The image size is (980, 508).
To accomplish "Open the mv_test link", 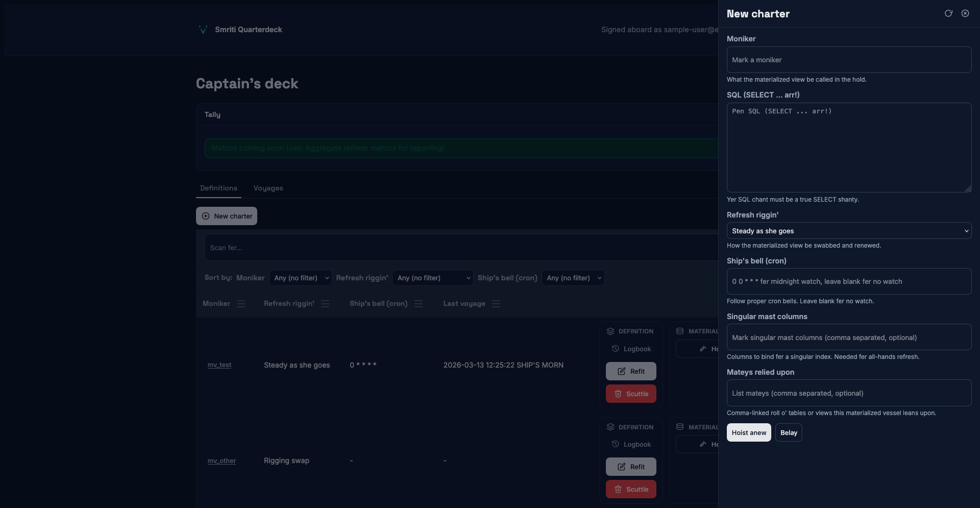I will (219, 365).
